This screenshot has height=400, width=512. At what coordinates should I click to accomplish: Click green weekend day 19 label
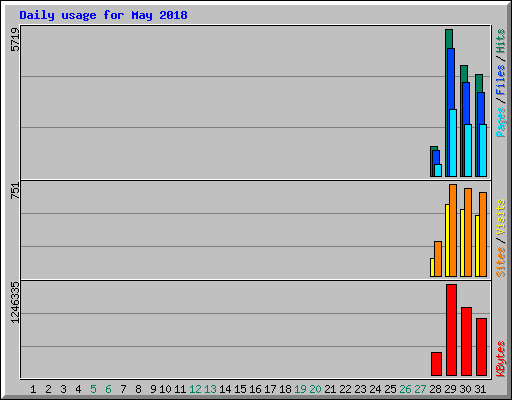pyautogui.click(x=300, y=389)
